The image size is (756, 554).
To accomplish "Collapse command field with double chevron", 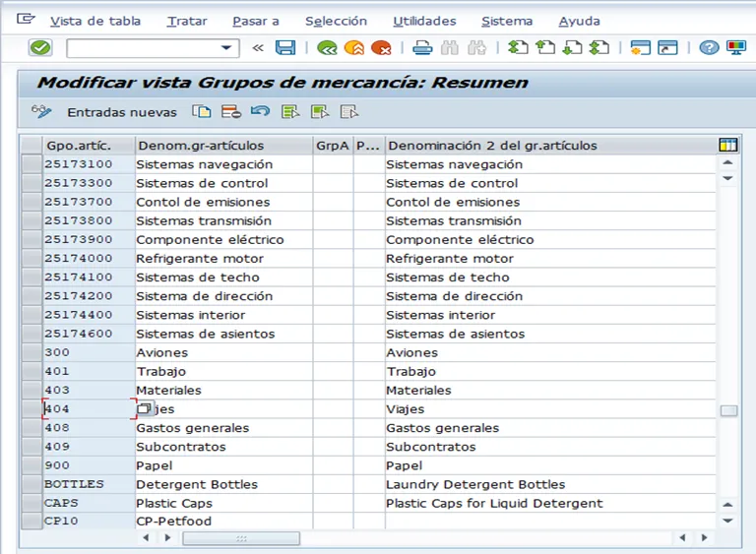I will tap(258, 47).
